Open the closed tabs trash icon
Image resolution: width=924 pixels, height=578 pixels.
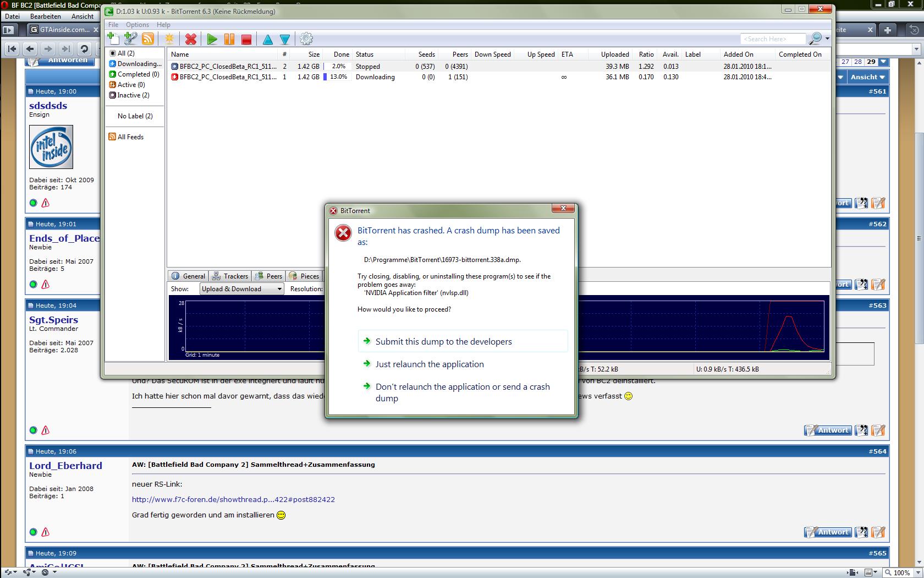click(x=915, y=30)
